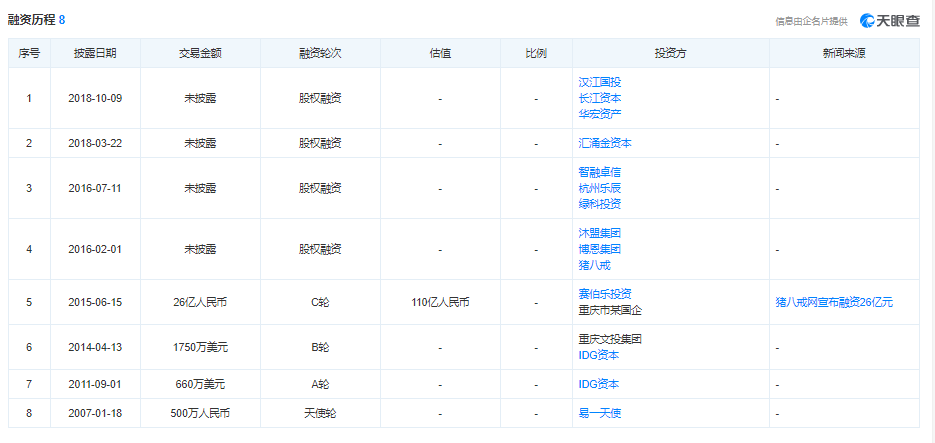Screen dimensions: 935x443
Task: Open investor link 赛伯乐投资
Action: tap(605, 294)
